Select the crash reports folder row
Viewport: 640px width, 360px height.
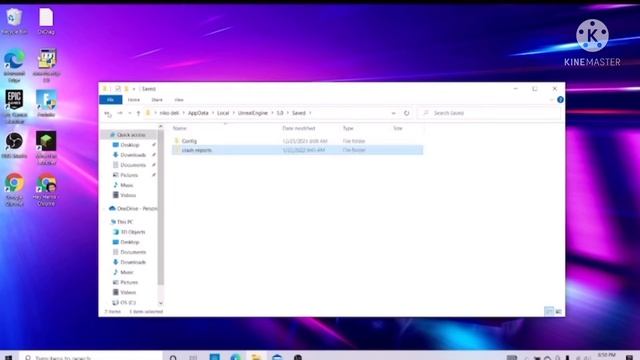tap(297, 150)
